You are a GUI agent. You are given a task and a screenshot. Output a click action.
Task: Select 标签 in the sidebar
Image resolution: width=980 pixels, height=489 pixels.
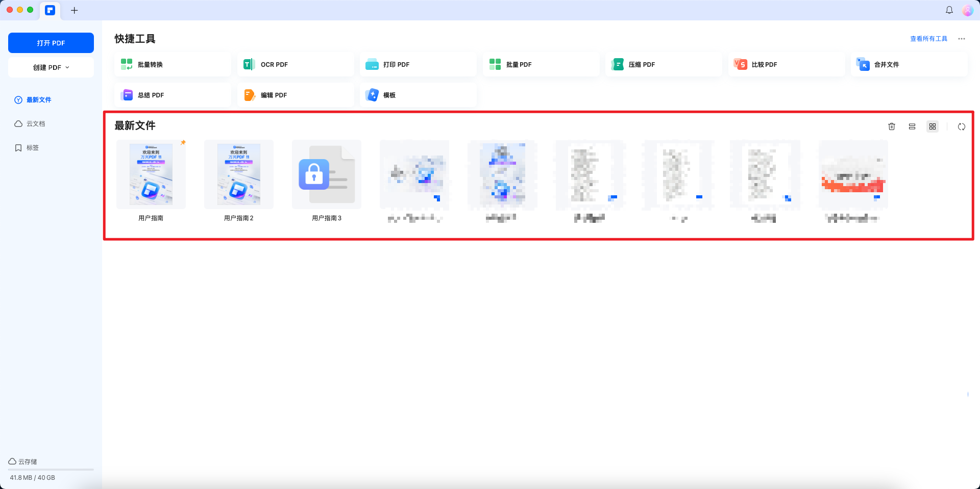pyautogui.click(x=33, y=148)
